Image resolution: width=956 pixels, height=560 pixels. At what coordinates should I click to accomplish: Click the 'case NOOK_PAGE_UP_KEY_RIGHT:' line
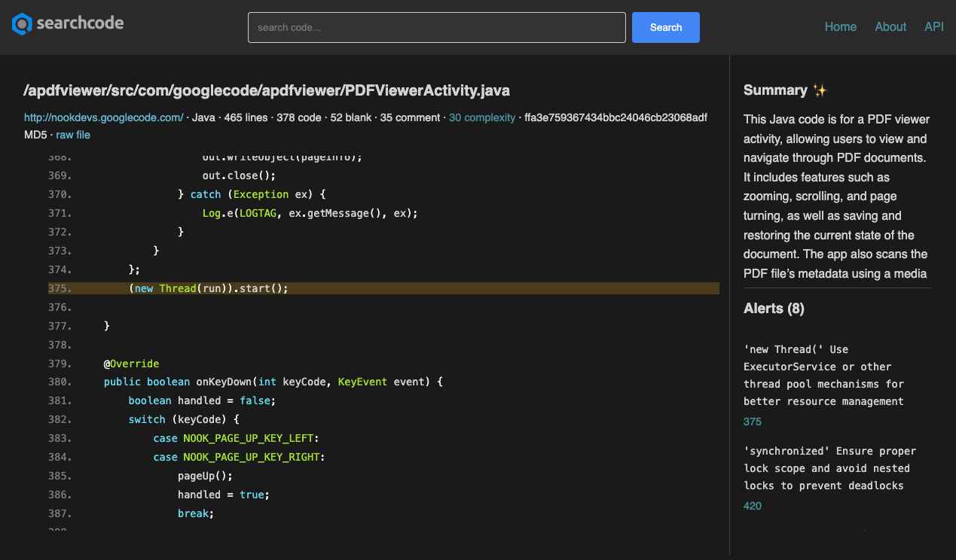click(x=240, y=457)
